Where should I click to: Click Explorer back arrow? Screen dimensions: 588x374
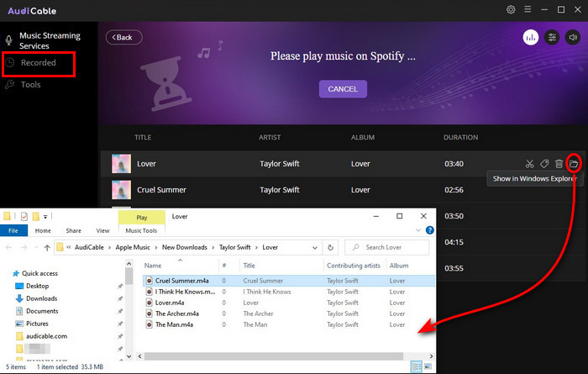tap(9, 248)
